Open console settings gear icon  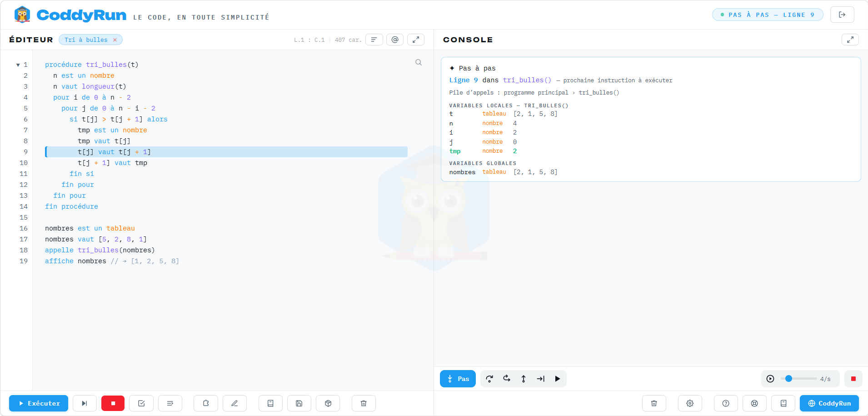(690, 403)
